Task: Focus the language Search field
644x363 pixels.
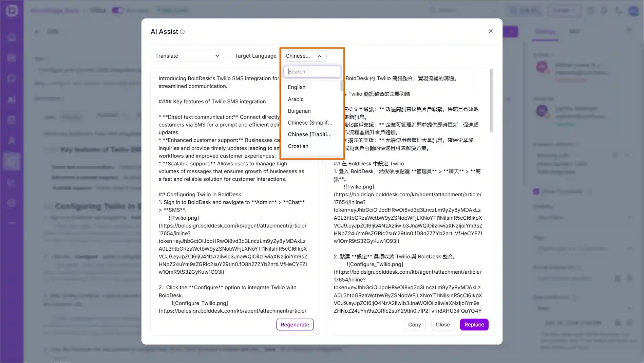Action: point(312,72)
